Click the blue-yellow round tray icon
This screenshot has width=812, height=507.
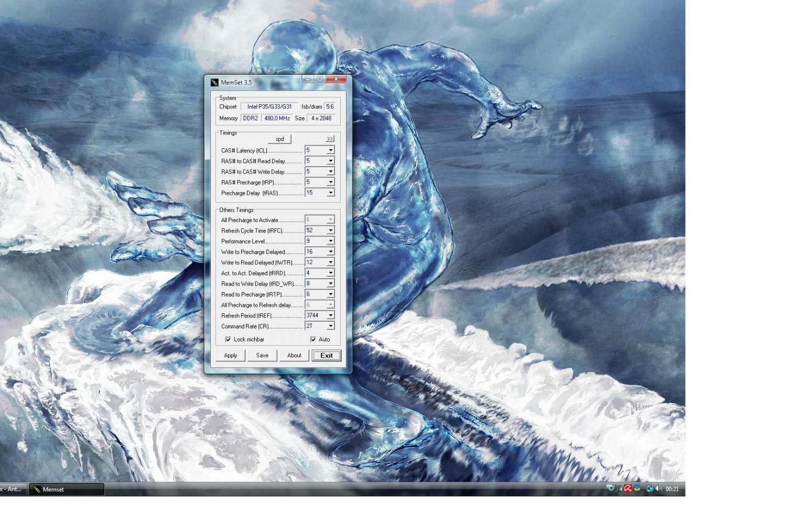(x=637, y=489)
